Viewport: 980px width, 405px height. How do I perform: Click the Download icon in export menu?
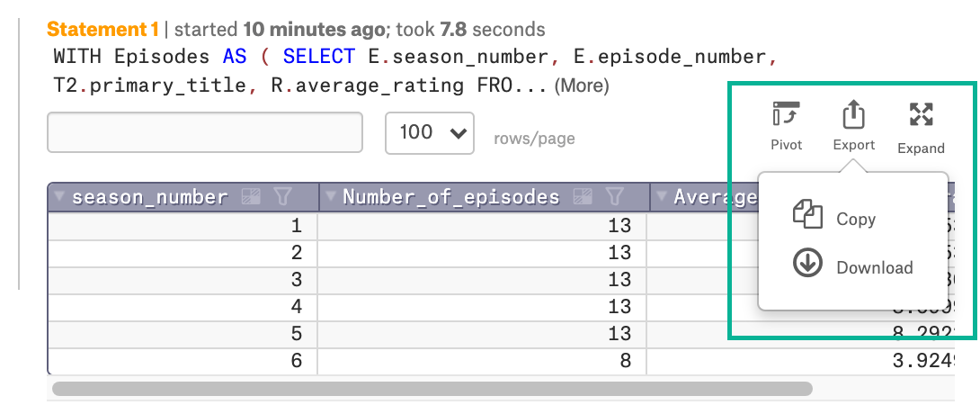(807, 264)
